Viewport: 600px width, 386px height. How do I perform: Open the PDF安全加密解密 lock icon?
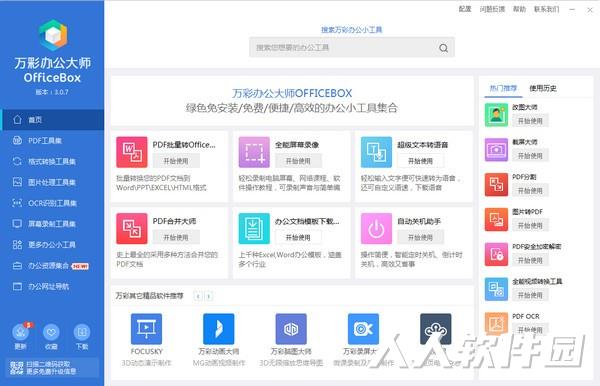pos(496,254)
